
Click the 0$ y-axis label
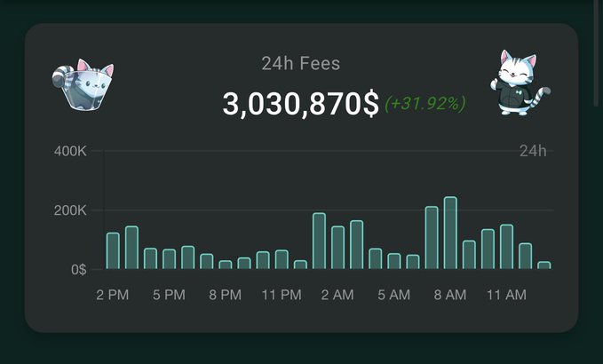click(x=78, y=270)
